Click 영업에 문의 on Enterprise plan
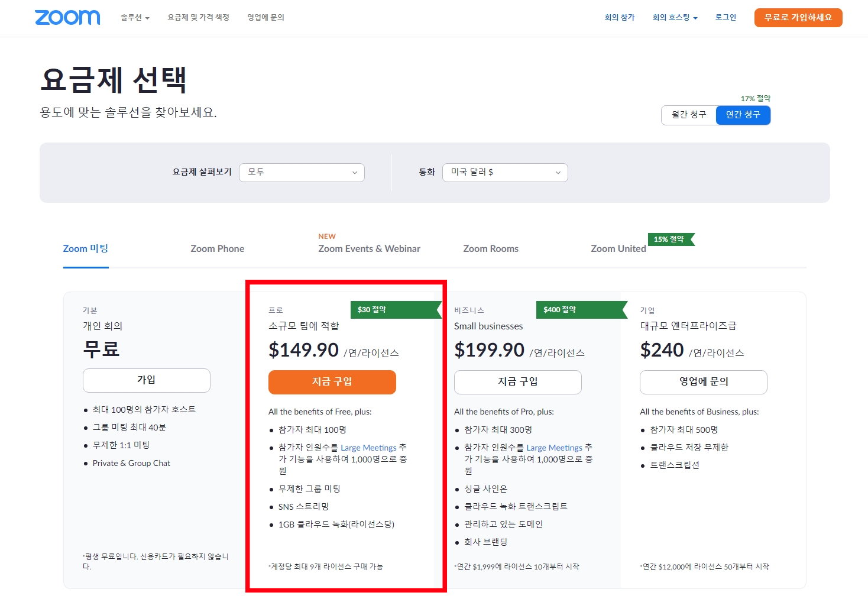 click(704, 382)
